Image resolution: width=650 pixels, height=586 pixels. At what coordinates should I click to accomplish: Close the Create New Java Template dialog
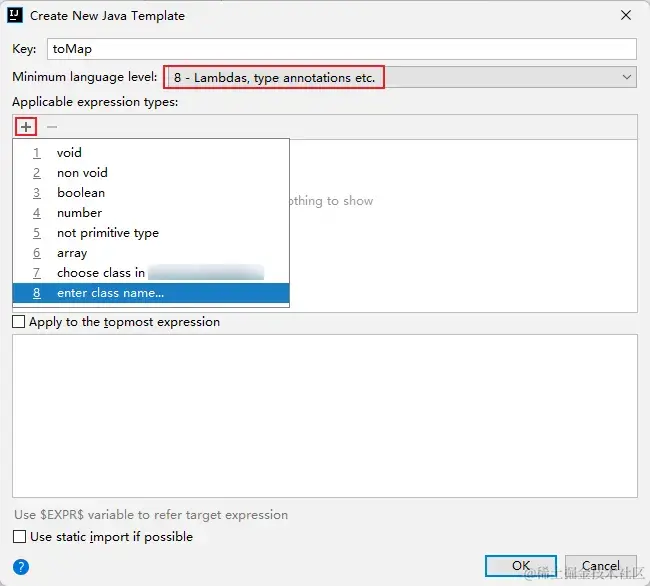click(626, 15)
